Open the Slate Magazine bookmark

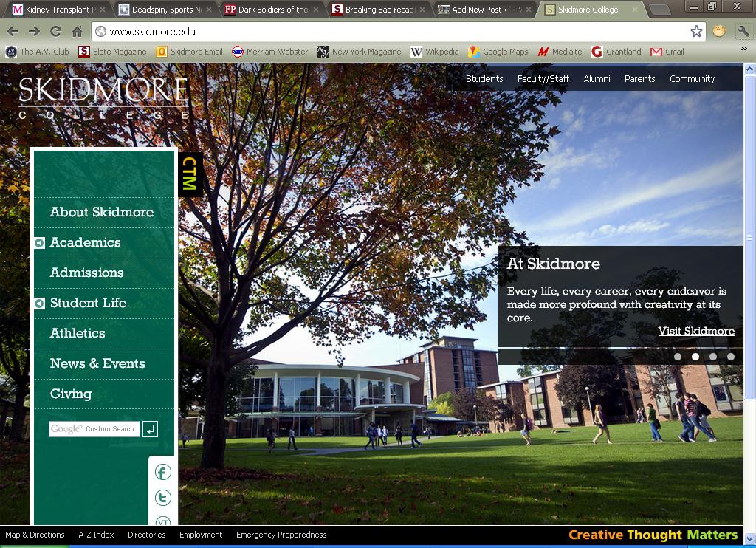(x=112, y=52)
